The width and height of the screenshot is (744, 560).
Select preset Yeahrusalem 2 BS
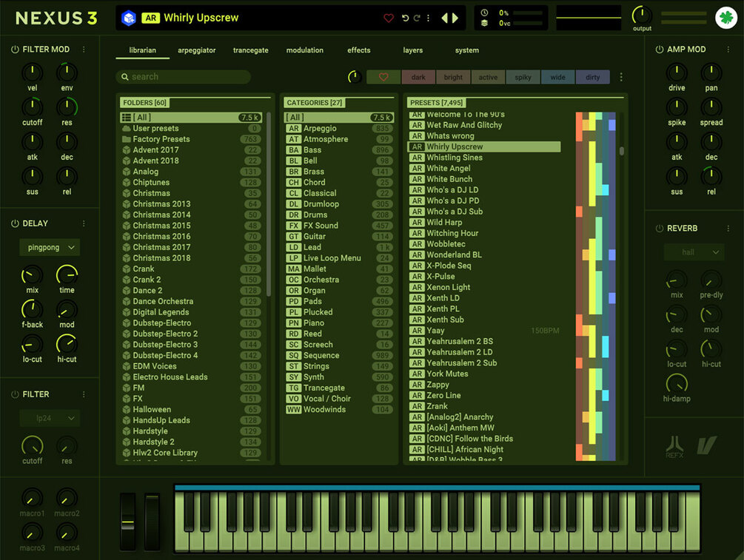(x=484, y=342)
